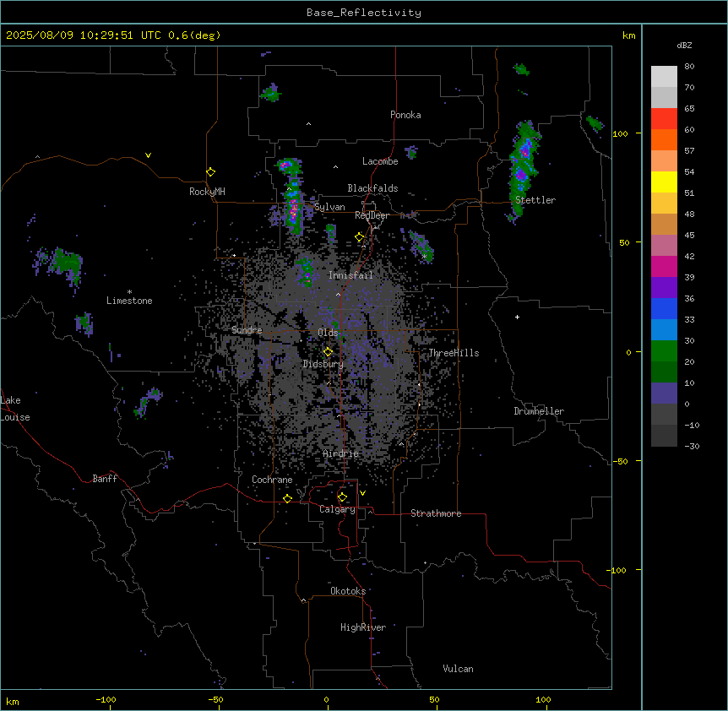Pick the red 60-65 dBZ legend swatch

(x=664, y=119)
